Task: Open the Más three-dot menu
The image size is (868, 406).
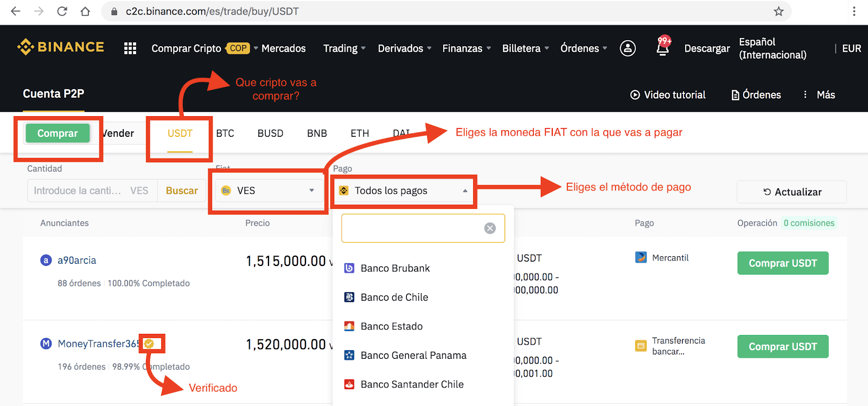Action: [805, 95]
